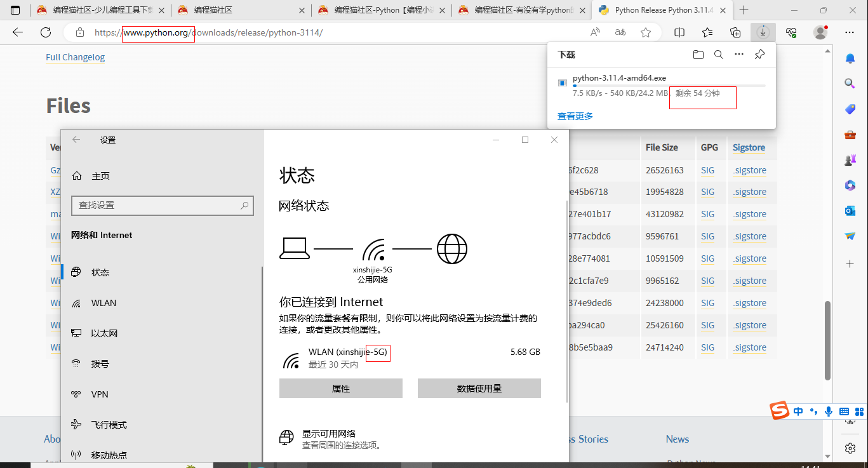The image size is (868, 468).
Task: Open the Sigstore column header link
Action: coord(749,147)
